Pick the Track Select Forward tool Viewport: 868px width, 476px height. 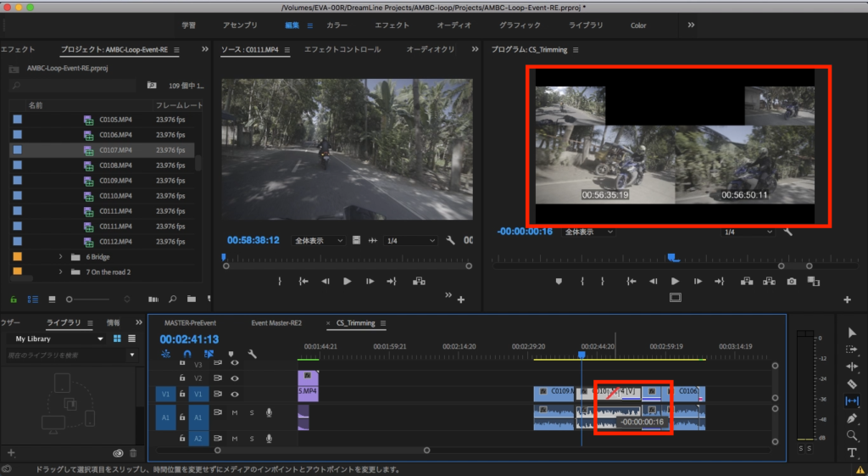coord(852,349)
